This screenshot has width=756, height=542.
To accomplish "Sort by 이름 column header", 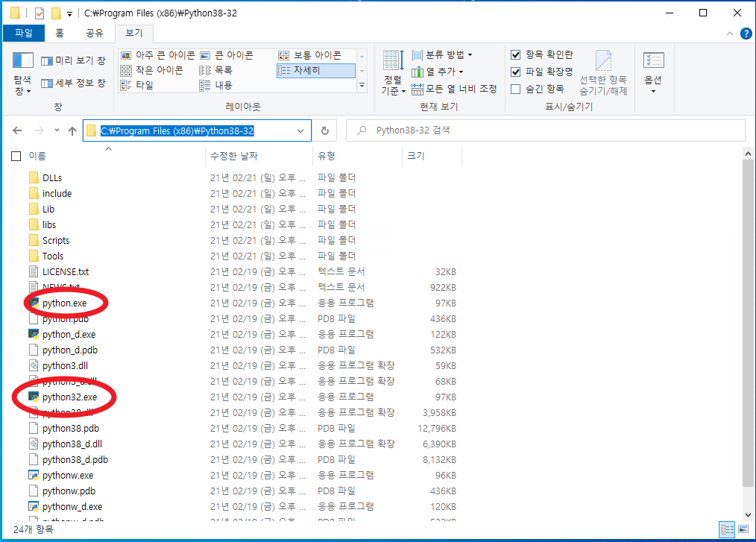I will (37, 157).
